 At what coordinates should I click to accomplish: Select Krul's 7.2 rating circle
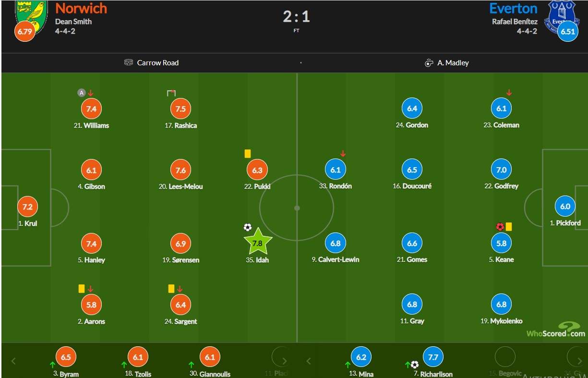27,207
